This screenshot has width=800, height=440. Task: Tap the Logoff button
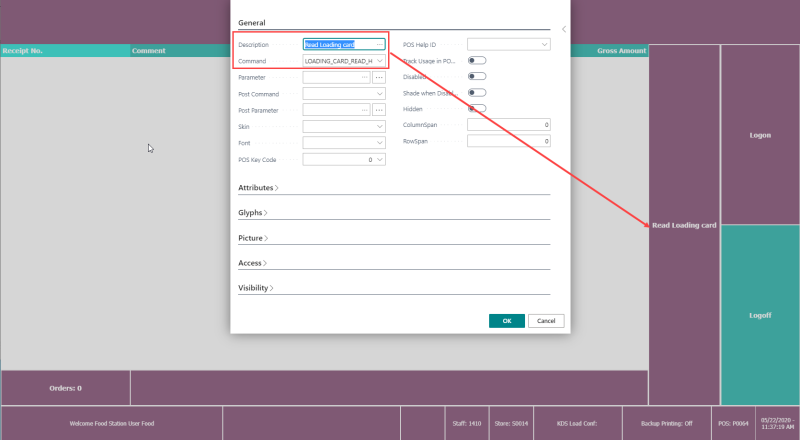click(x=760, y=315)
